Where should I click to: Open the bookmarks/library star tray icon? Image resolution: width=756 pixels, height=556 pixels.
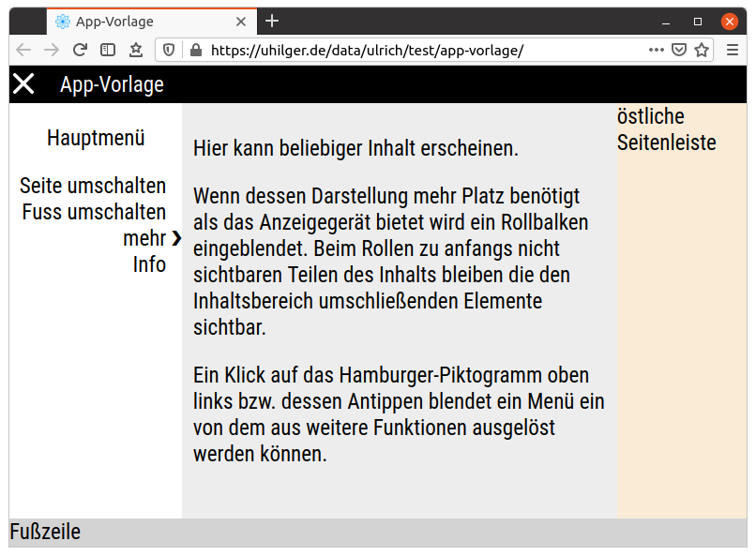coord(136,50)
